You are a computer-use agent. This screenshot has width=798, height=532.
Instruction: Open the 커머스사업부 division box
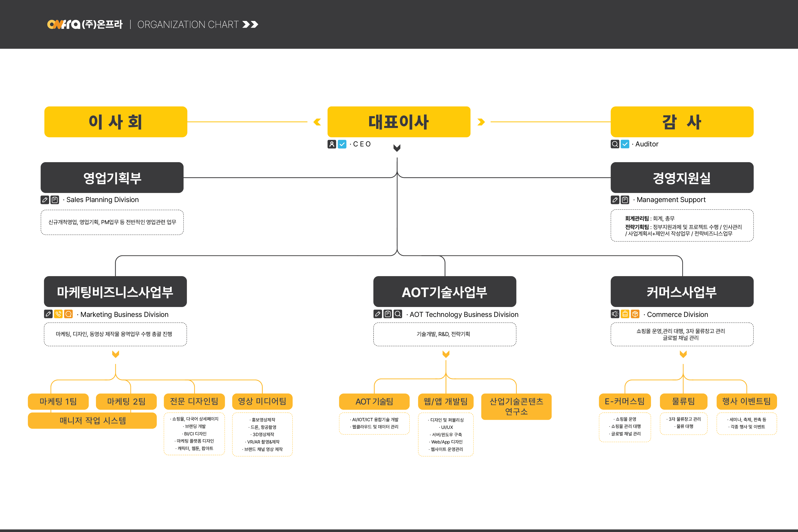[x=682, y=291]
